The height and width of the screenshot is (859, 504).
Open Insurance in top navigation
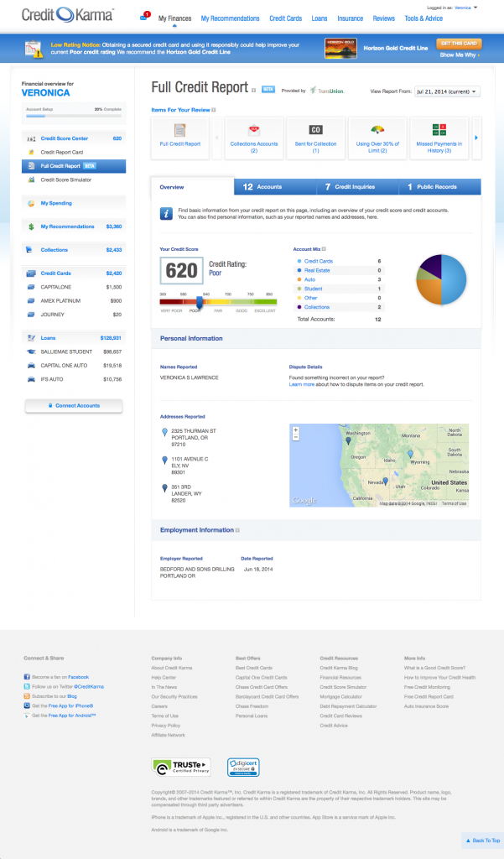(x=350, y=18)
